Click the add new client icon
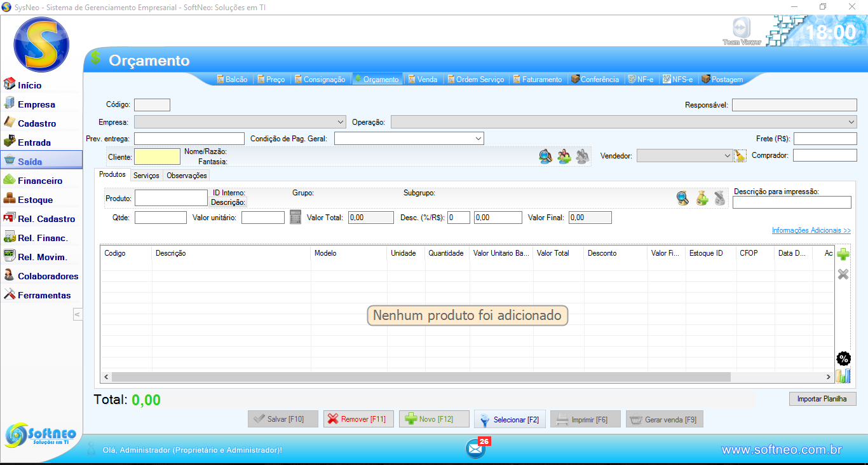This screenshot has width=868, height=465. tap(564, 156)
